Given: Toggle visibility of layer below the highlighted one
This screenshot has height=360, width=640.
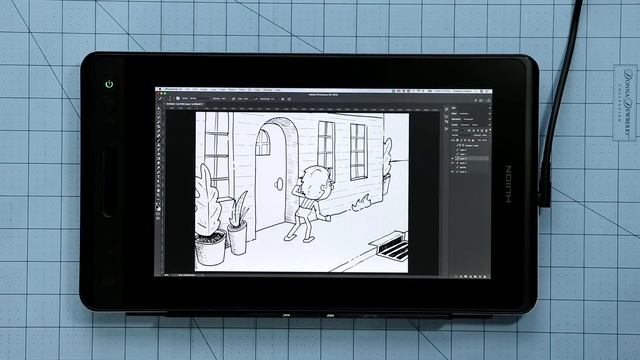Looking at the screenshot, I should point(453,163).
